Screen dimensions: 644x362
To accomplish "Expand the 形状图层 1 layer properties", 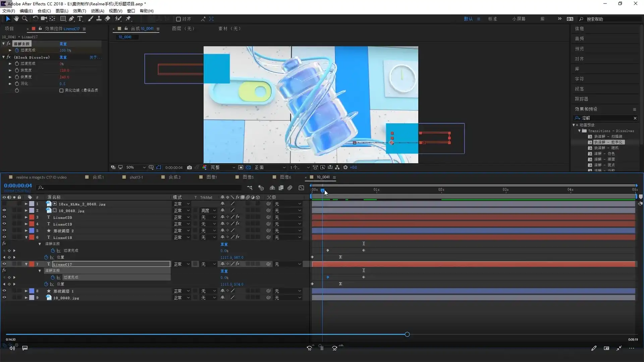I will tap(26, 291).
